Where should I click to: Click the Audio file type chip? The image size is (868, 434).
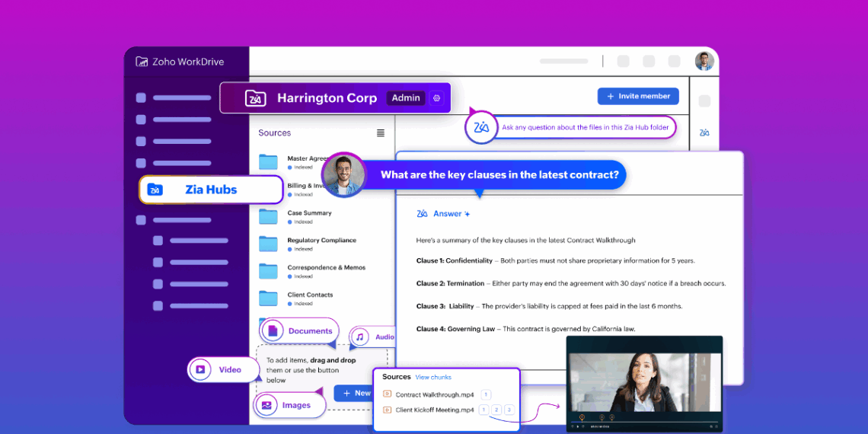tap(372, 337)
